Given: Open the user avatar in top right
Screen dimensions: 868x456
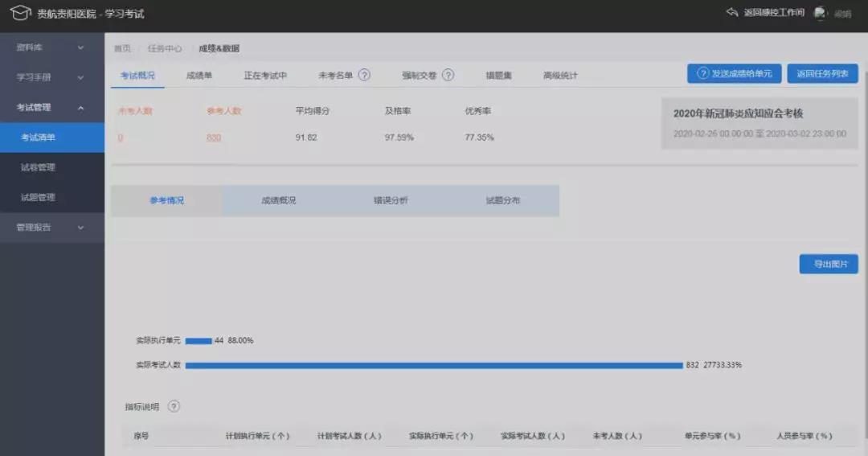Looking at the screenshot, I should tap(820, 14).
